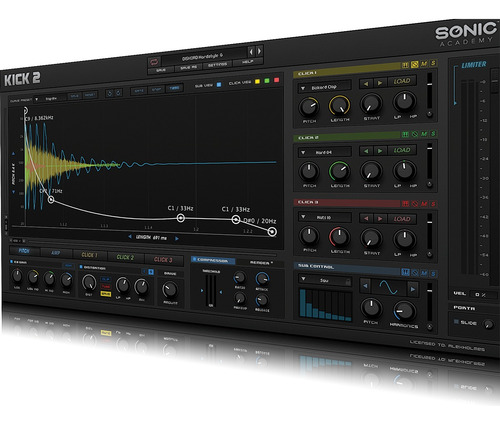This screenshot has height=425, width=500.
Task: Decrease length with left arrow below waveform
Action: 130,237
